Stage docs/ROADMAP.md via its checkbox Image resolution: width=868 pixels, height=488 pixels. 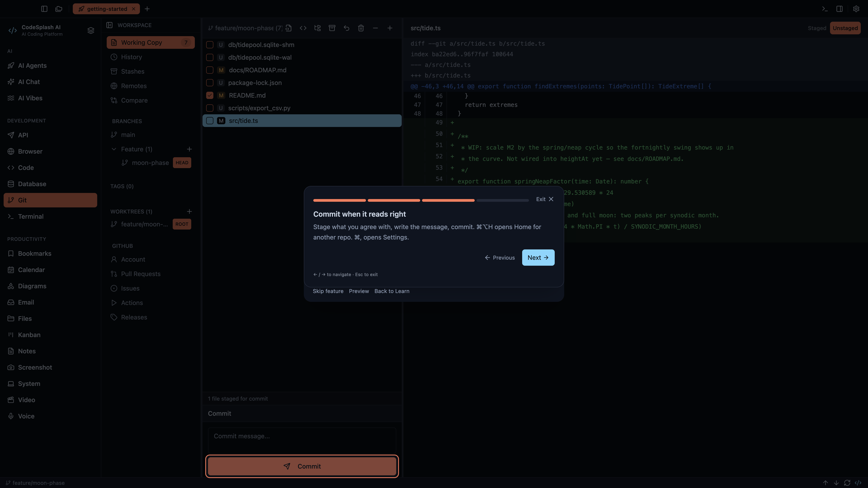210,70
